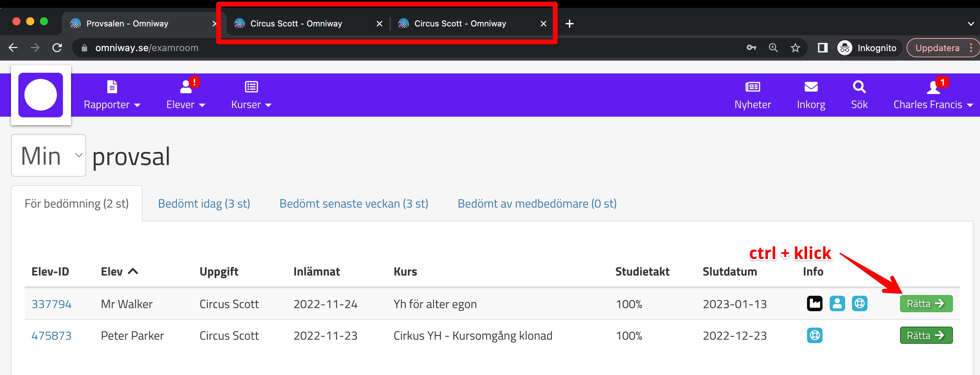980x375 pixels.
Task: Open the Charles Francis user menu
Action: [x=932, y=104]
